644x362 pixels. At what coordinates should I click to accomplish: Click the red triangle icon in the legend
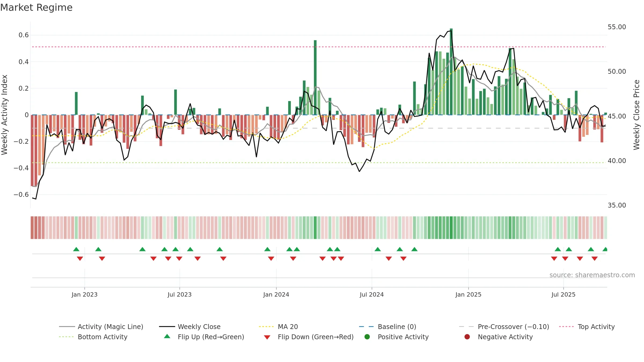coord(267,337)
